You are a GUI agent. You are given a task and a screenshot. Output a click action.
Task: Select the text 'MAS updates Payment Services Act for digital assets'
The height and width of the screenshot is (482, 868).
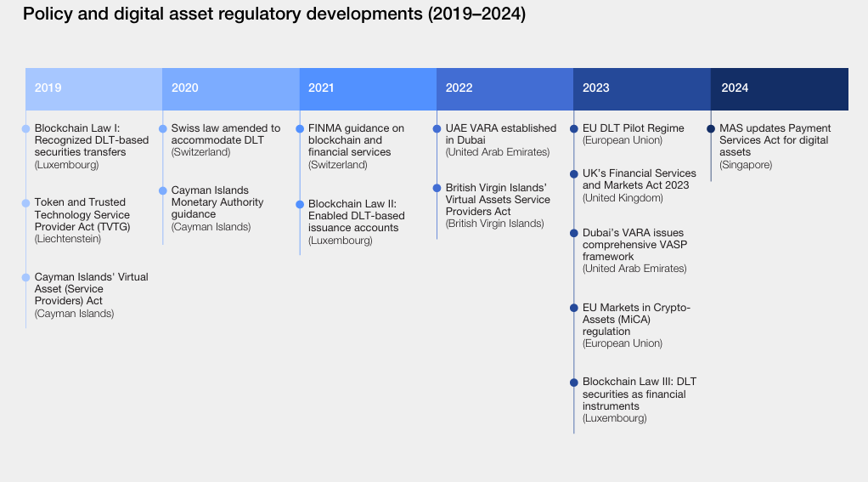coord(775,140)
